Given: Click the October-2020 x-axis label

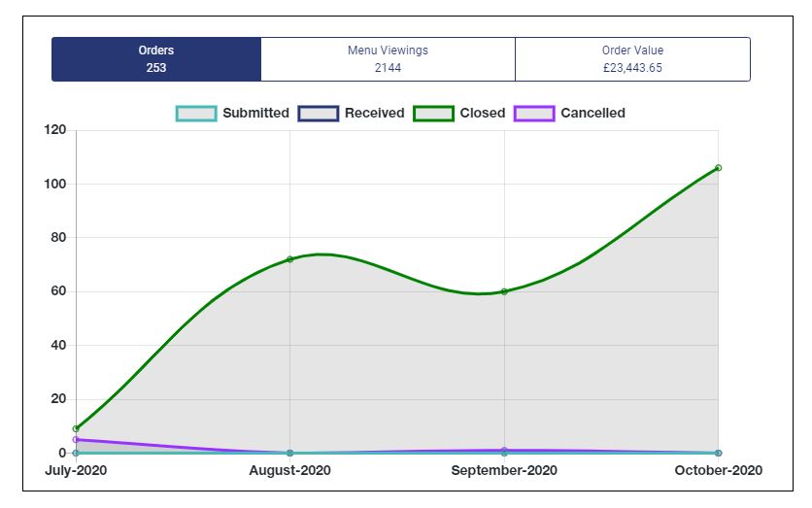Looking at the screenshot, I should point(717,471).
